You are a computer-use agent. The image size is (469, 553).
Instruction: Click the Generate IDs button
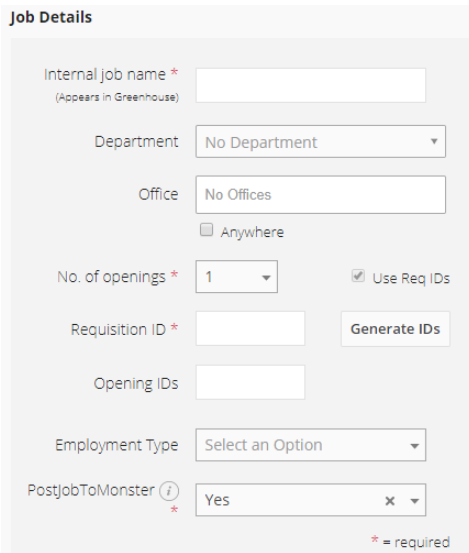[x=395, y=329]
